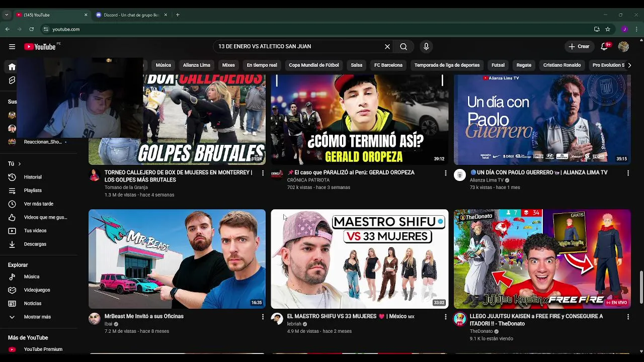Image resolution: width=644 pixels, height=362 pixels.
Task: Open the account avatar menu
Action: click(x=623, y=47)
